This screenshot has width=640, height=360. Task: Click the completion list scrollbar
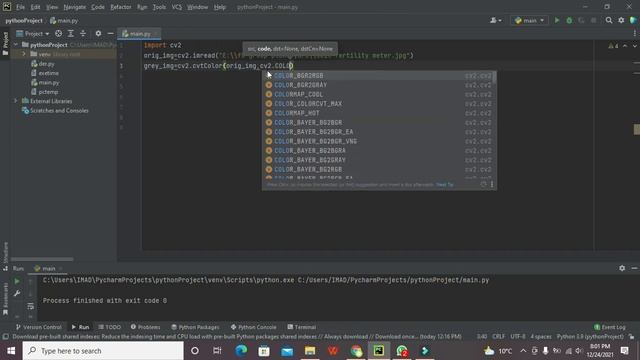click(495, 78)
